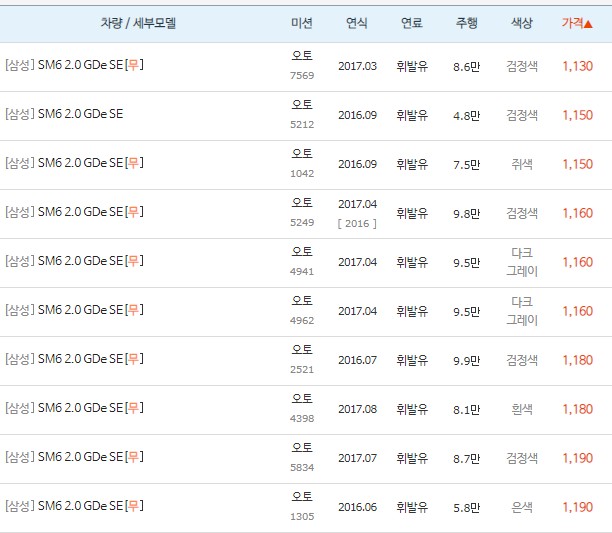Click the mileage value 8.1만

tap(466, 410)
